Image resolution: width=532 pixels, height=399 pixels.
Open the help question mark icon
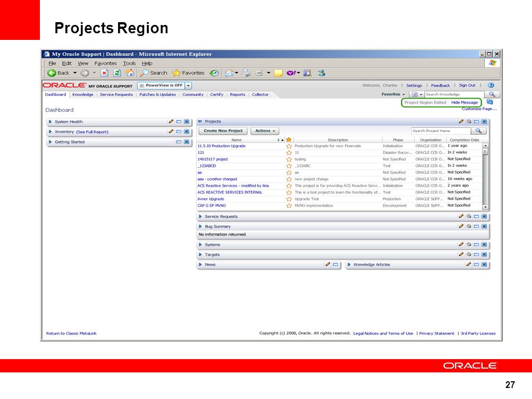click(x=490, y=85)
